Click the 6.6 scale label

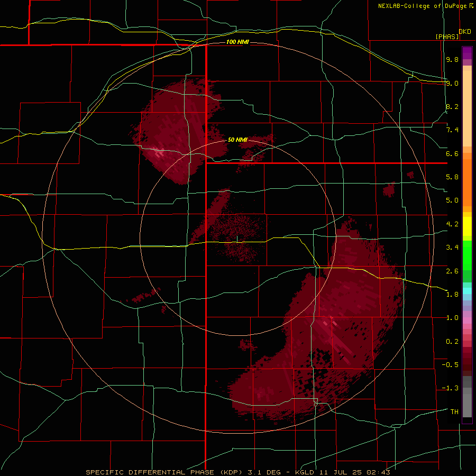click(452, 153)
